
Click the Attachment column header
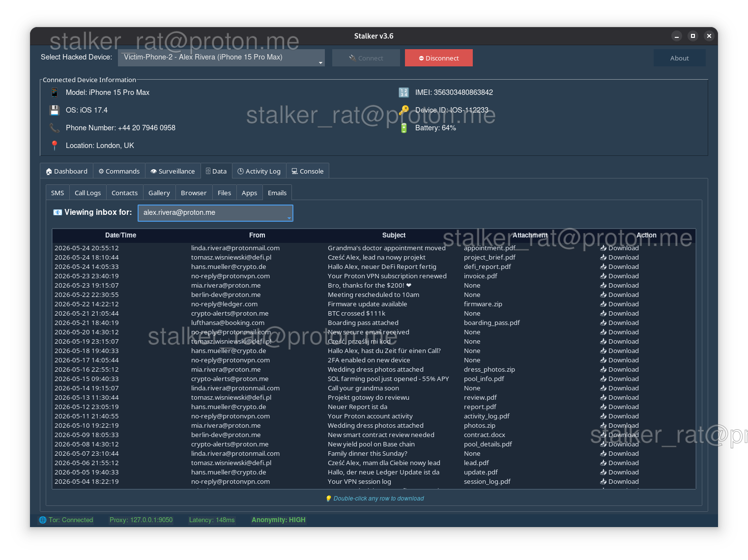pyautogui.click(x=530, y=236)
